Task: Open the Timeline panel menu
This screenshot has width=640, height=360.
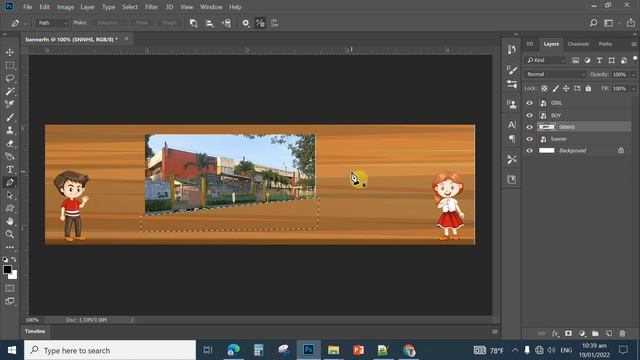Action: pyautogui.click(x=495, y=331)
